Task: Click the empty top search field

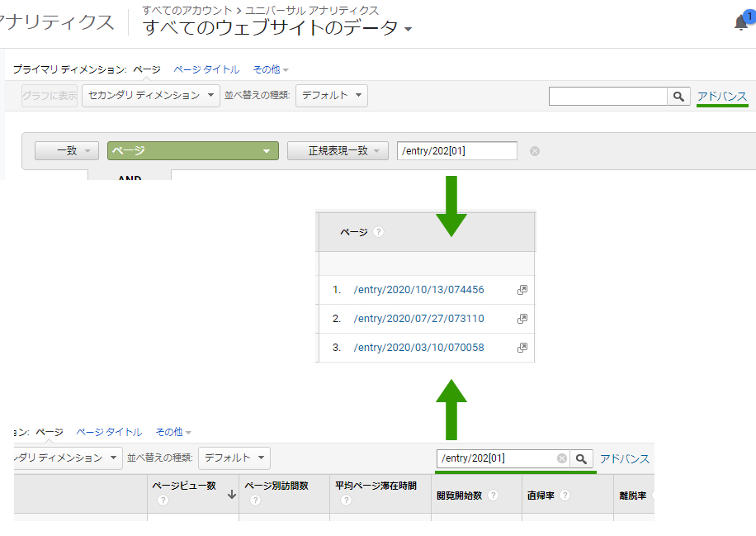Action: [x=608, y=97]
